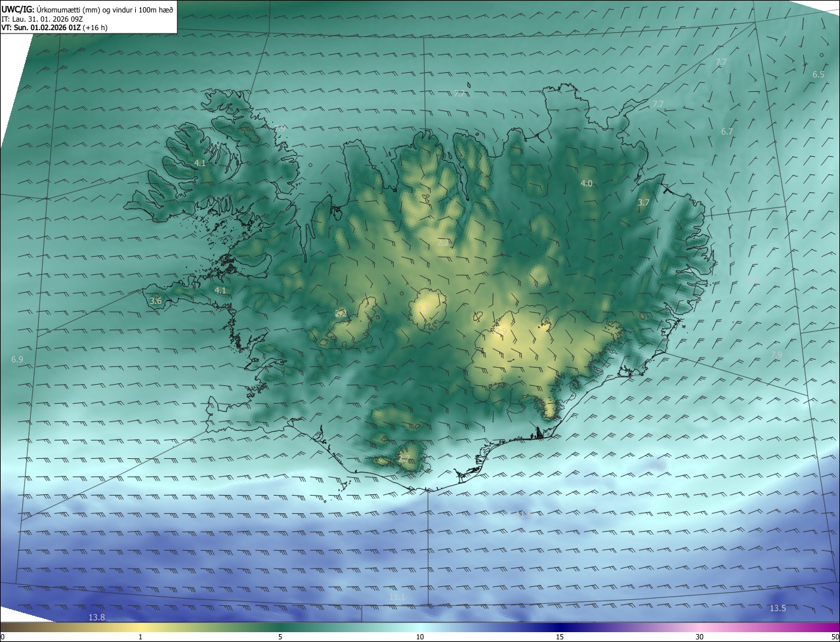Click the 13.8 value label over southern sea
Image resolution: width=840 pixels, height=642 pixels.
(96, 617)
